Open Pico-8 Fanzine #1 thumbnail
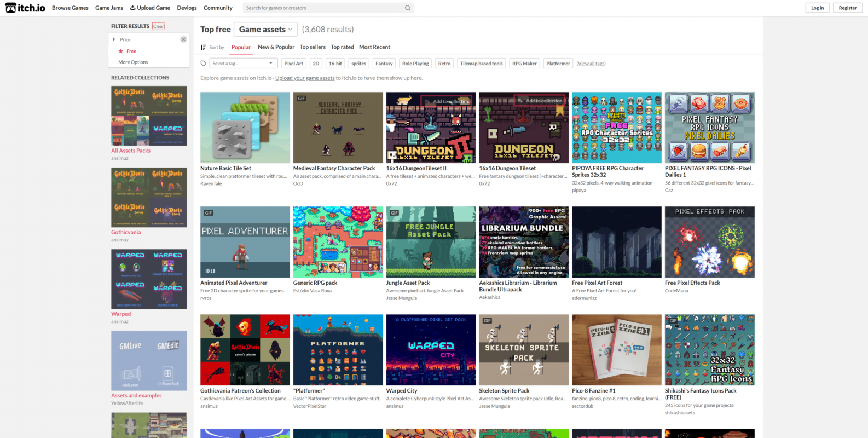This screenshot has height=438, width=868. click(617, 350)
